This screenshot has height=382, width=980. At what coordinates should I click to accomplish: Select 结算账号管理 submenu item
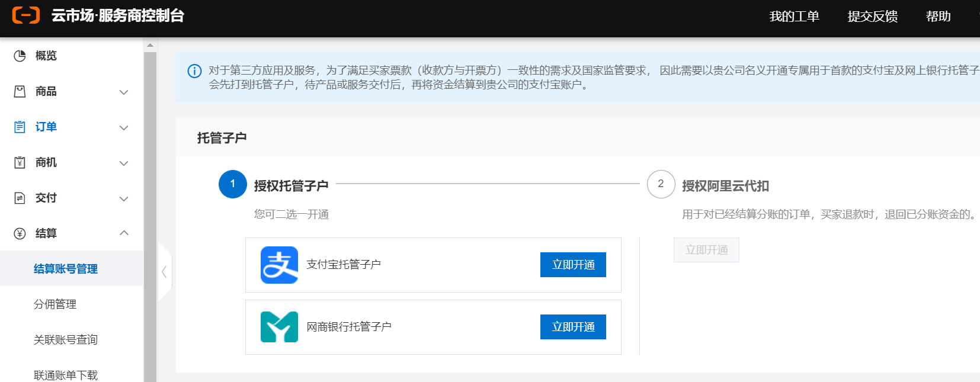pos(72,268)
